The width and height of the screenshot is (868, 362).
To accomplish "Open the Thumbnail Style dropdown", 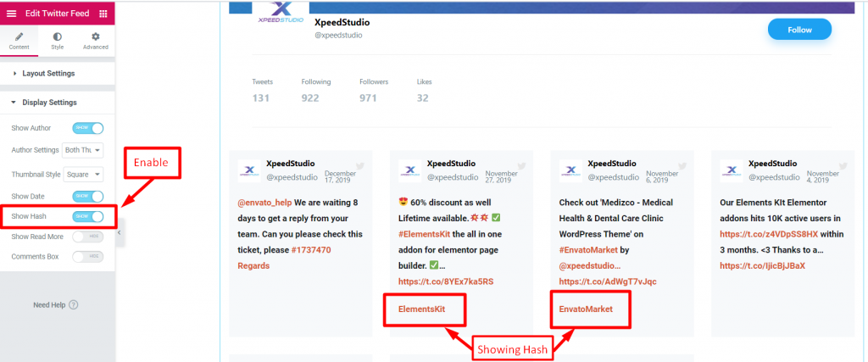I will [83, 175].
